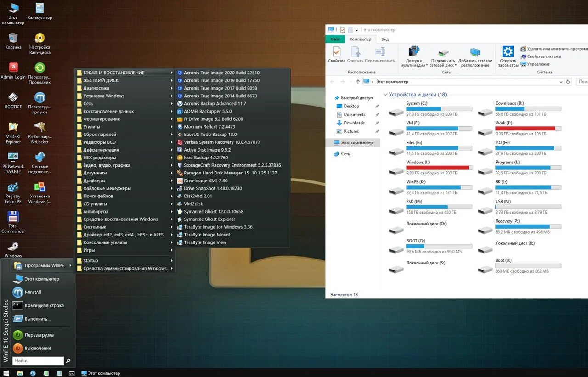The height and width of the screenshot is (377, 588).
Task: Open the Explorer address bar dropdown arrow
Action: (x=561, y=82)
